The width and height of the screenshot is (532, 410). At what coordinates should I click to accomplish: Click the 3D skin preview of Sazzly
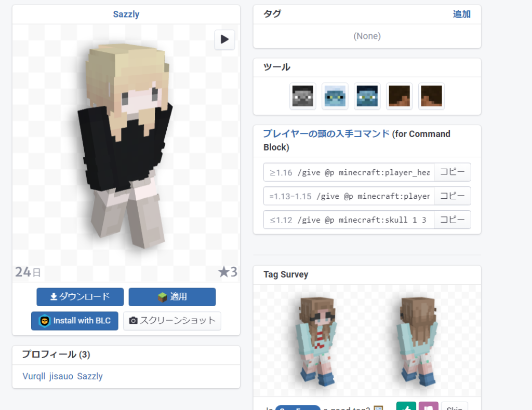[x=126, y=146]
